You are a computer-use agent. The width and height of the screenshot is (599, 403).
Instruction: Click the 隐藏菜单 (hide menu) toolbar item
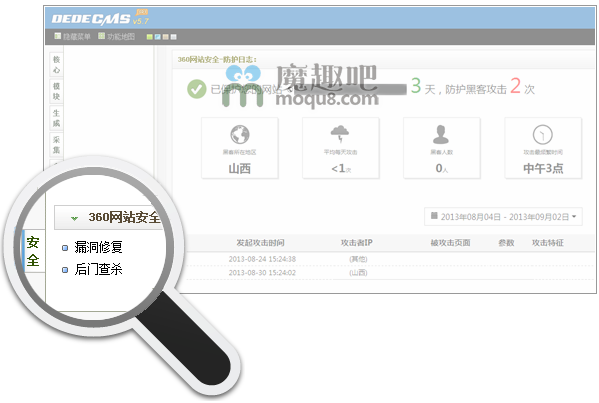(73, 37)
